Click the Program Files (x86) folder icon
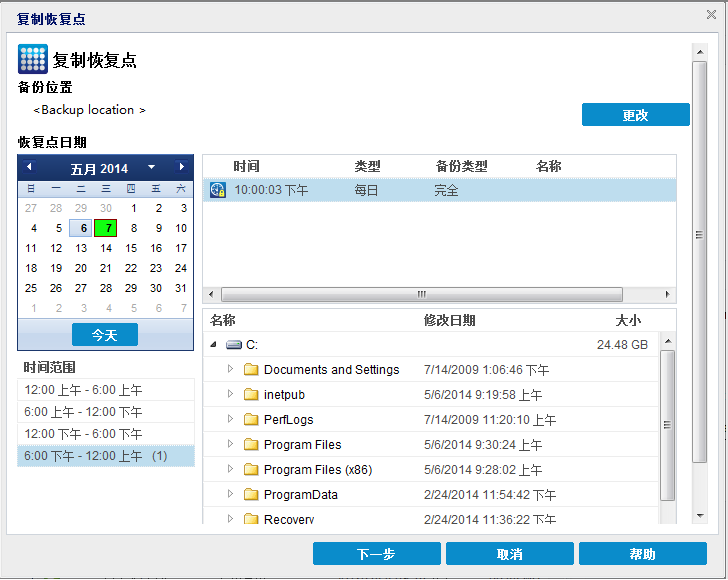Image resolution: width=728 pixels, height=580 pixels. coord(251,470)
